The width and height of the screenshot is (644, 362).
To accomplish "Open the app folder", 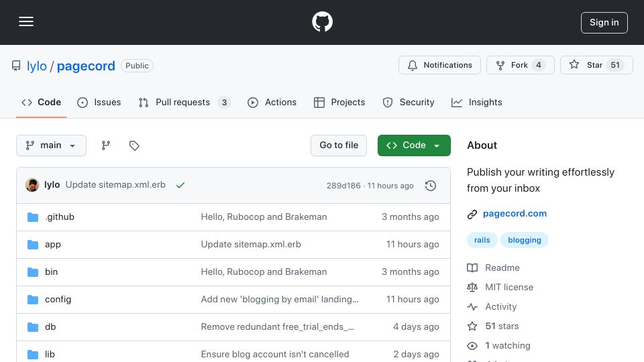I will [53, 244].
